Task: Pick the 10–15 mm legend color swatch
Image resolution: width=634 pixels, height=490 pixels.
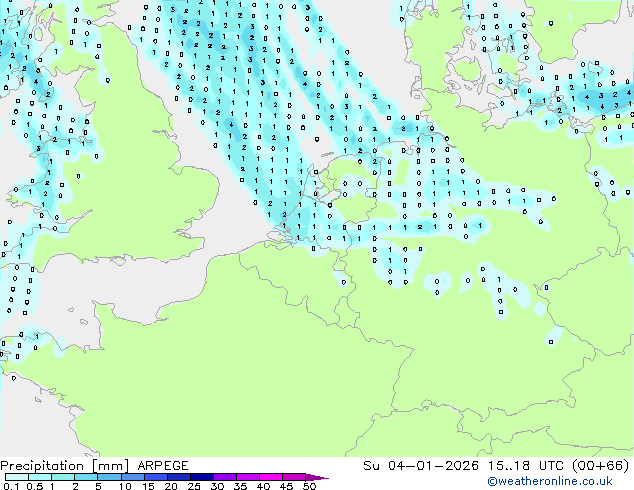Action: pos(132,477)
